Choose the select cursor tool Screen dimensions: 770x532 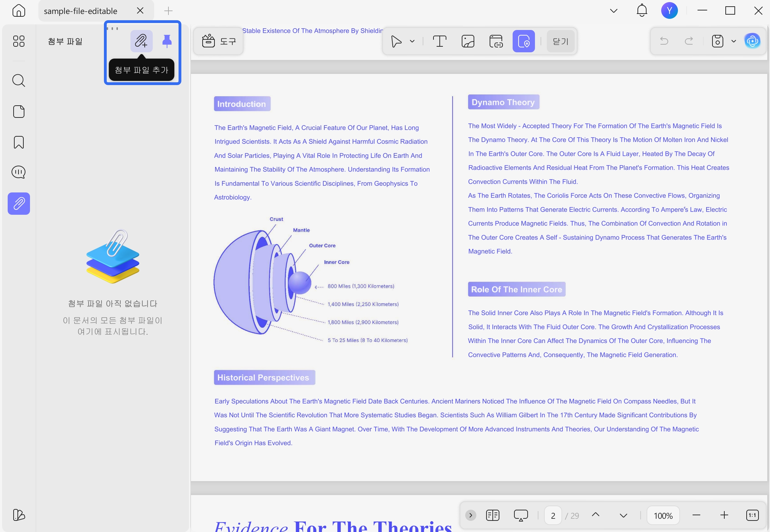396,41
